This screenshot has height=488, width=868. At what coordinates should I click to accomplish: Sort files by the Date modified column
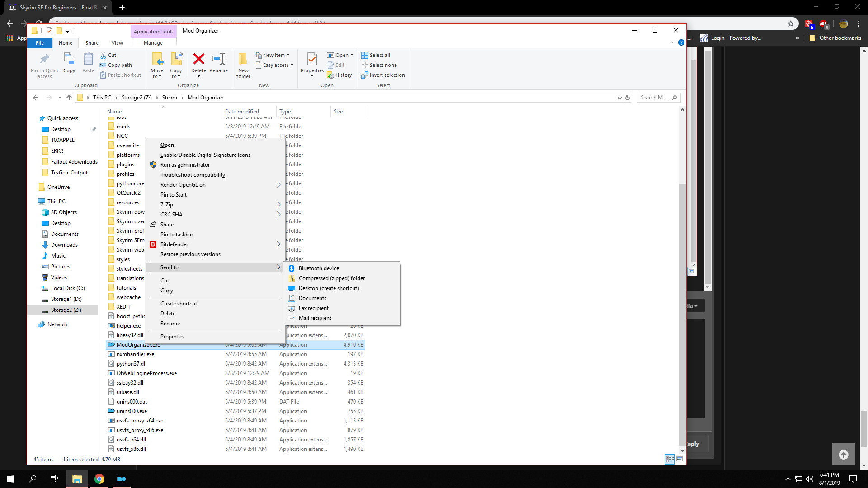click(x=249, y=112)
